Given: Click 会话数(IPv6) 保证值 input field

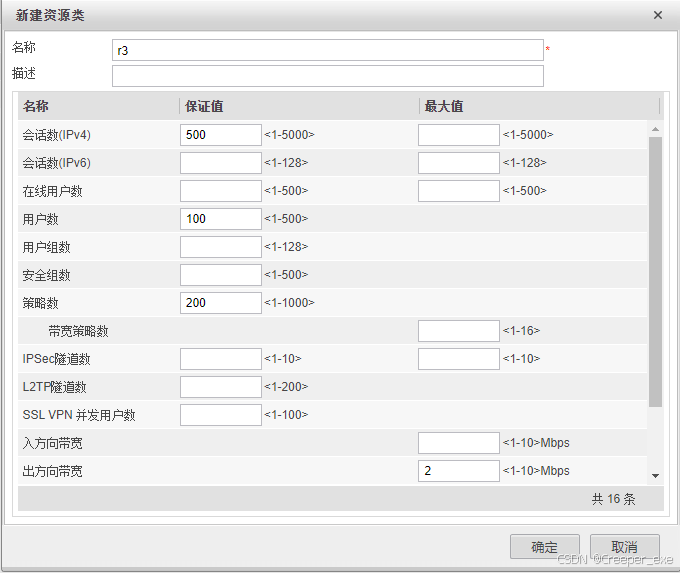Looking at the screenshot, I should (x=221, y=163).
